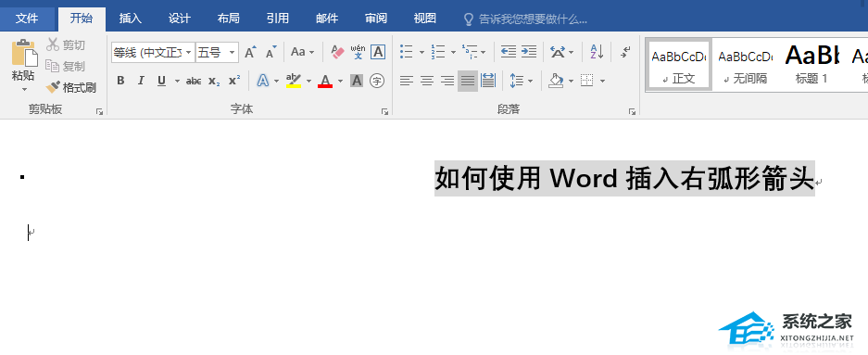Screen dimensions: 868x355
Task: Apply a multilevel list
Action: click(x=470, y=52)
